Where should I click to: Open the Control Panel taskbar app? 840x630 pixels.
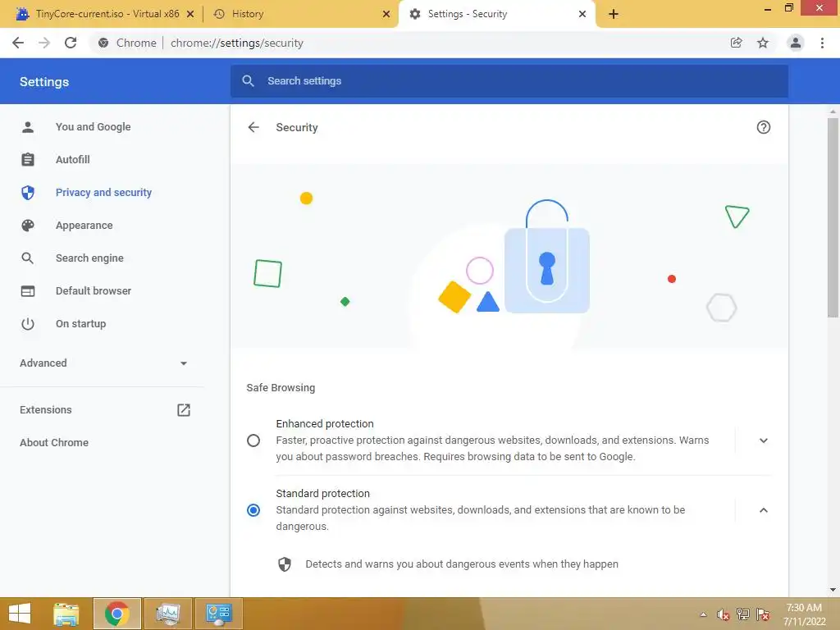tap(219, 614)
